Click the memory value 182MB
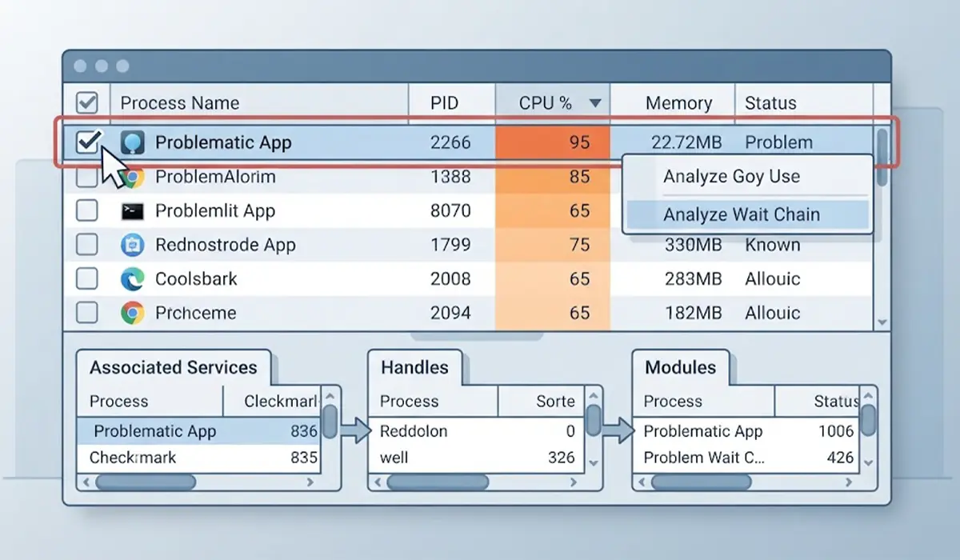This screenshot has width=960, height=560. (x=693, y=313)
